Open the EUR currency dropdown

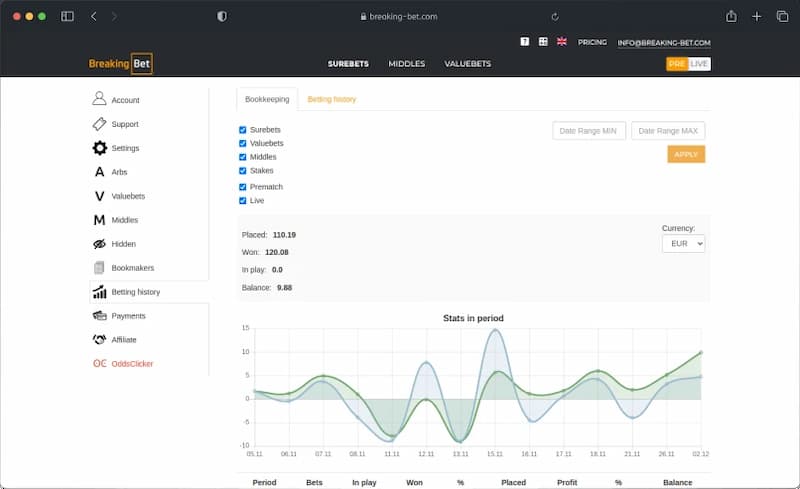click(684, 243)
